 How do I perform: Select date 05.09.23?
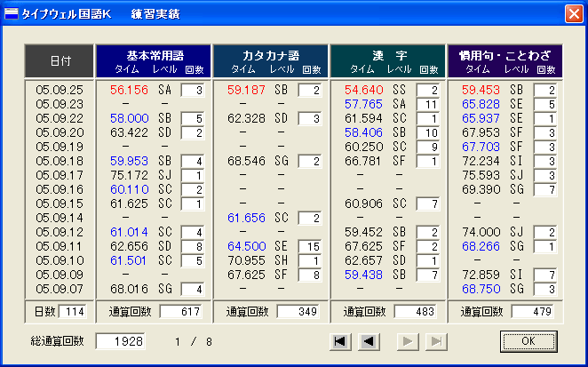click(x=60, y=104)
